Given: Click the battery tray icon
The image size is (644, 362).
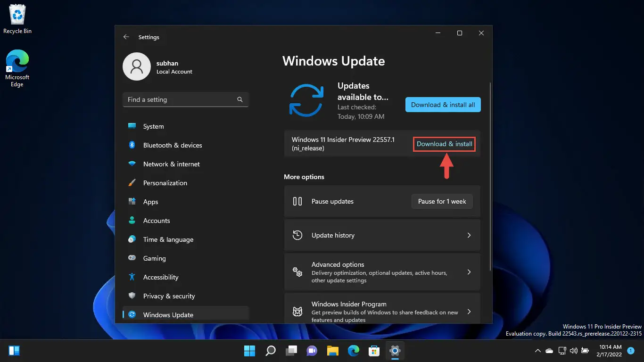Looking at the screenshot, I should click(585, 351).
